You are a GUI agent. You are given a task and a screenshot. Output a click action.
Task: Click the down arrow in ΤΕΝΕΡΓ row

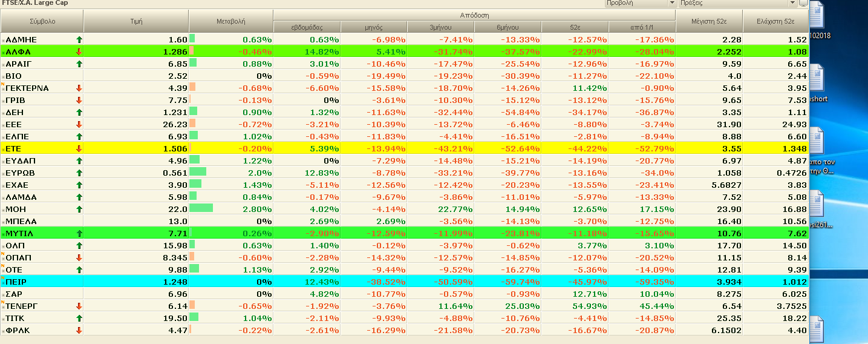[x=79, y=306]
